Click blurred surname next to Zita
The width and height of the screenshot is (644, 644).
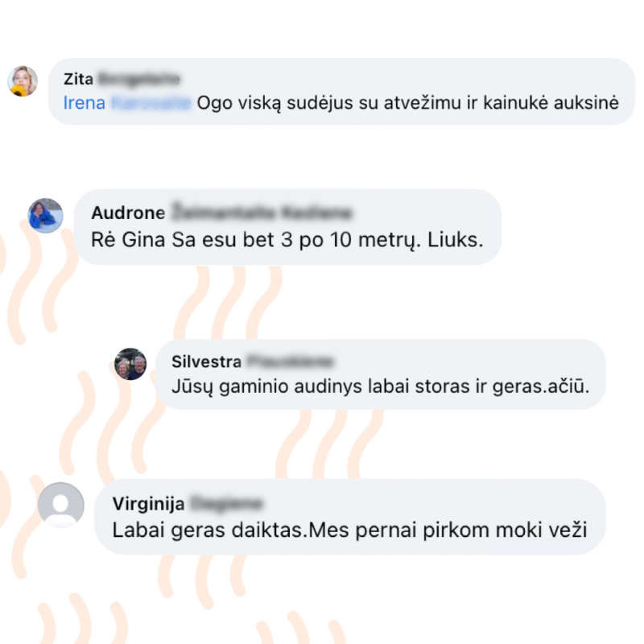click(139, 79)
